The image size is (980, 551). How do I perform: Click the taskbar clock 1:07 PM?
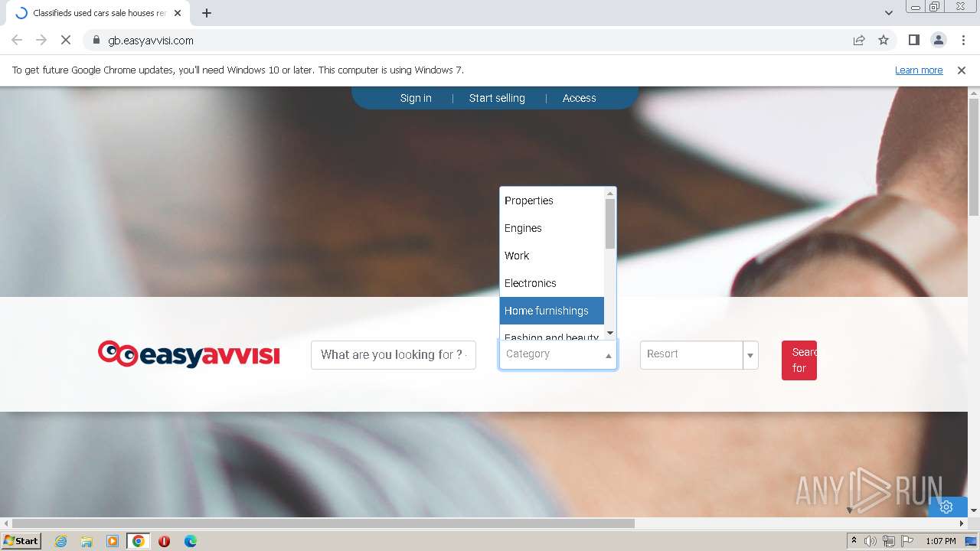(x=941, y=541)
